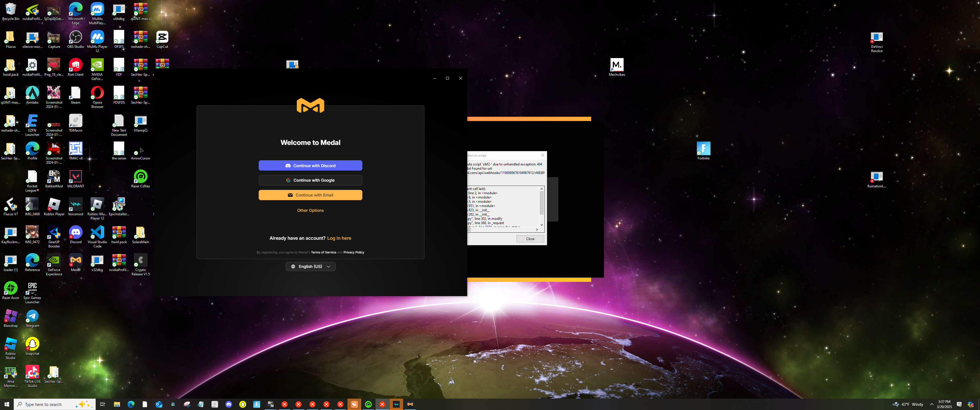Expand the English (US) language dropdown
The image size is (980, 410).
(310, 266)
